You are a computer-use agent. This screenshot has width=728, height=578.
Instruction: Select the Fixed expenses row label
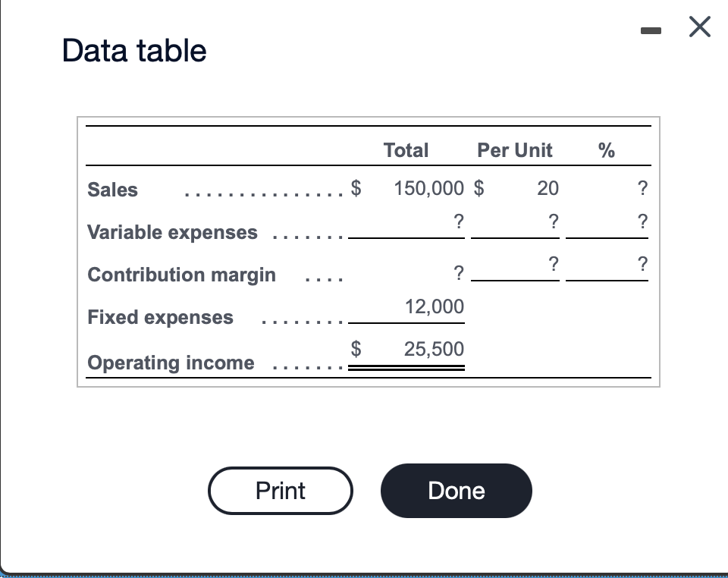coord(160,317)
